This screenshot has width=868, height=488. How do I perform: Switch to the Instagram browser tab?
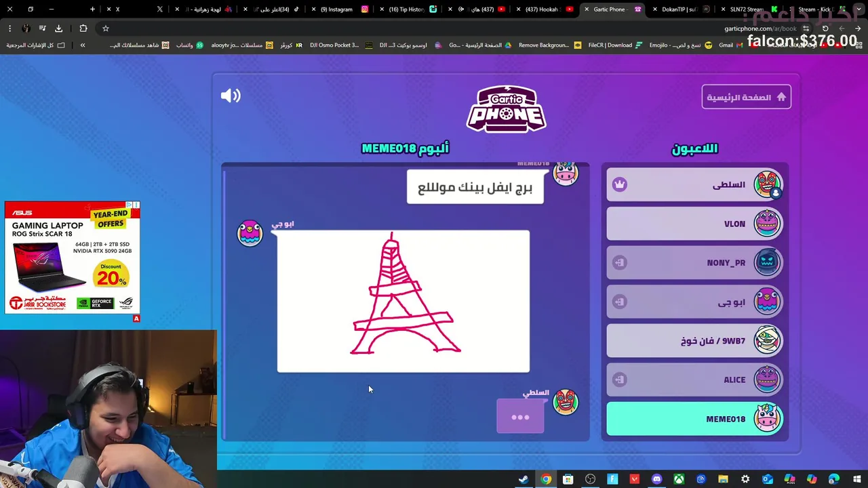click(340, 9)
